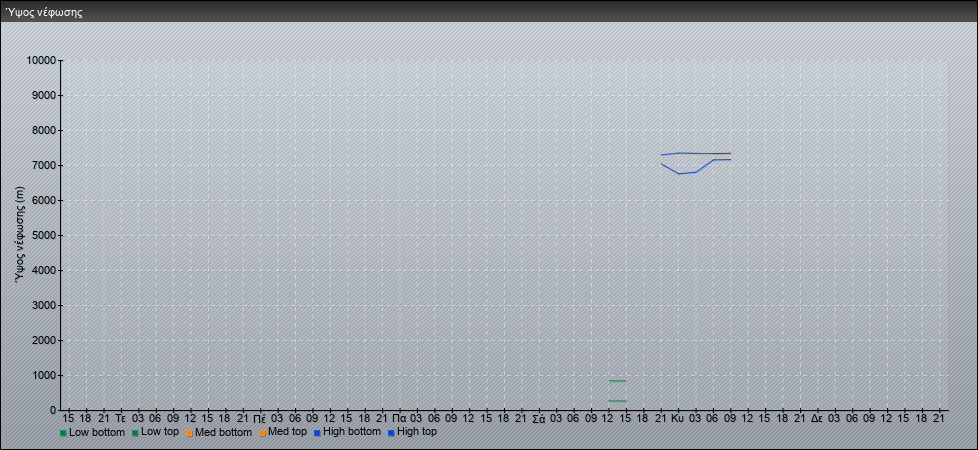
Task: Toggle the Med top legend entry
Action: point(282,432)
